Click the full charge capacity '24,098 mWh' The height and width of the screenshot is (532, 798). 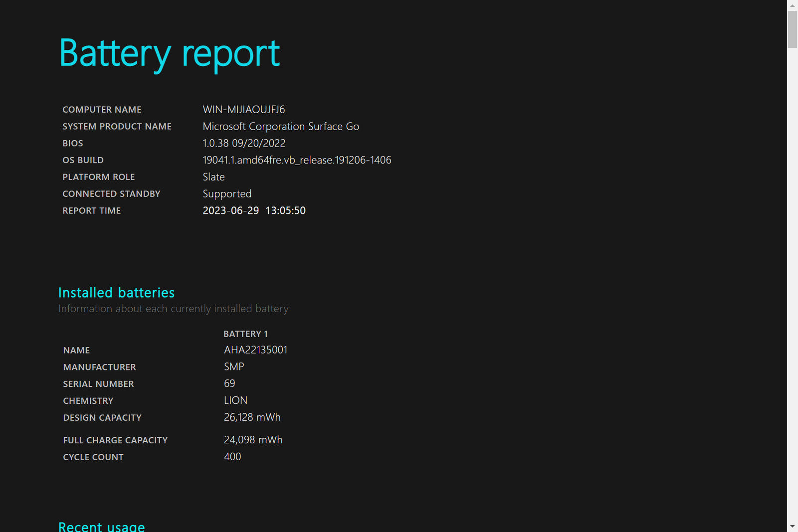coord(253,440)
